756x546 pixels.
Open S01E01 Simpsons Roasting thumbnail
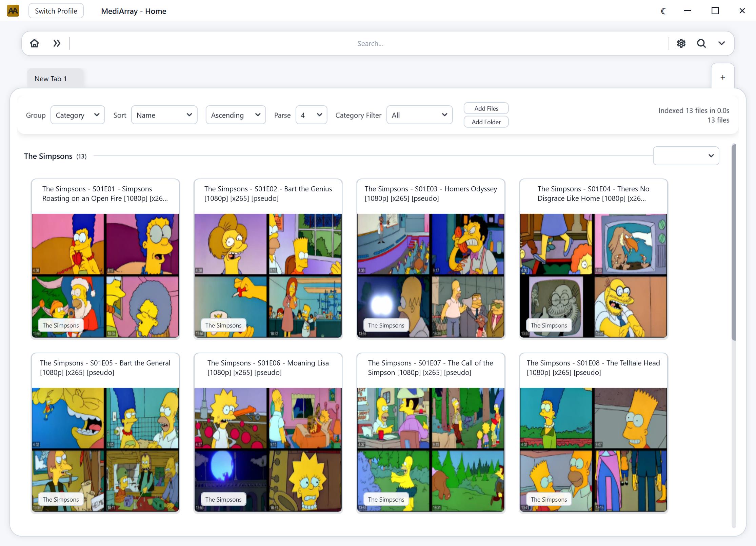coord(105,275)
